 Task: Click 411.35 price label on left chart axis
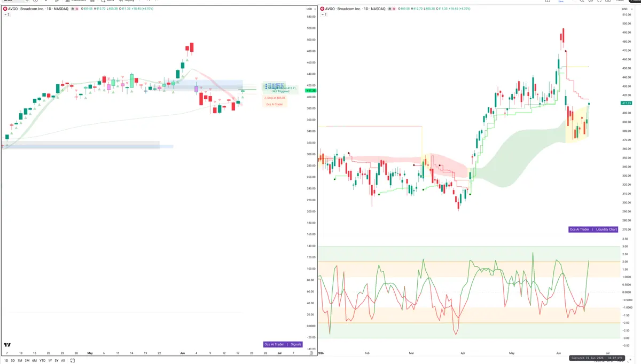point(310,91)
